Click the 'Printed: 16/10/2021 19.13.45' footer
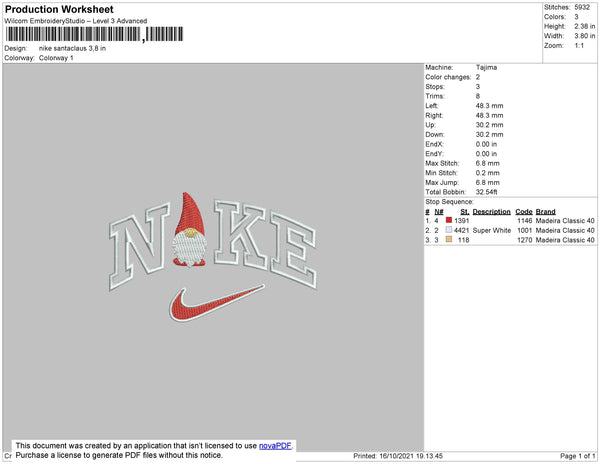Screen dimensions: 600x464 click(398, 456)
